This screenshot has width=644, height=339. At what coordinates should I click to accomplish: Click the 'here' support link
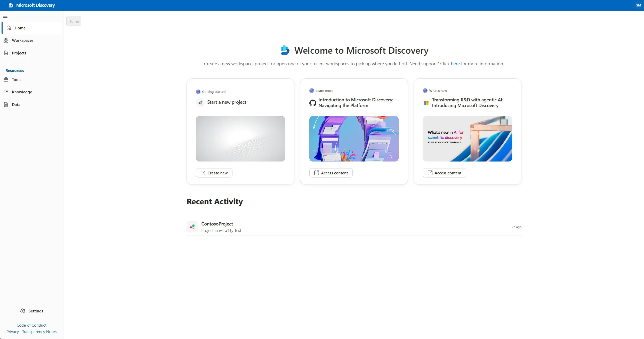tap(455, 64)
